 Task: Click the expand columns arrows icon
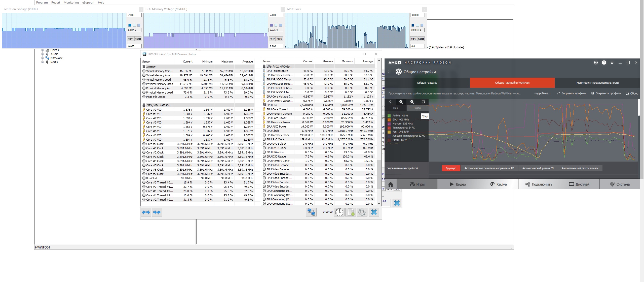(x=146, y=212)
